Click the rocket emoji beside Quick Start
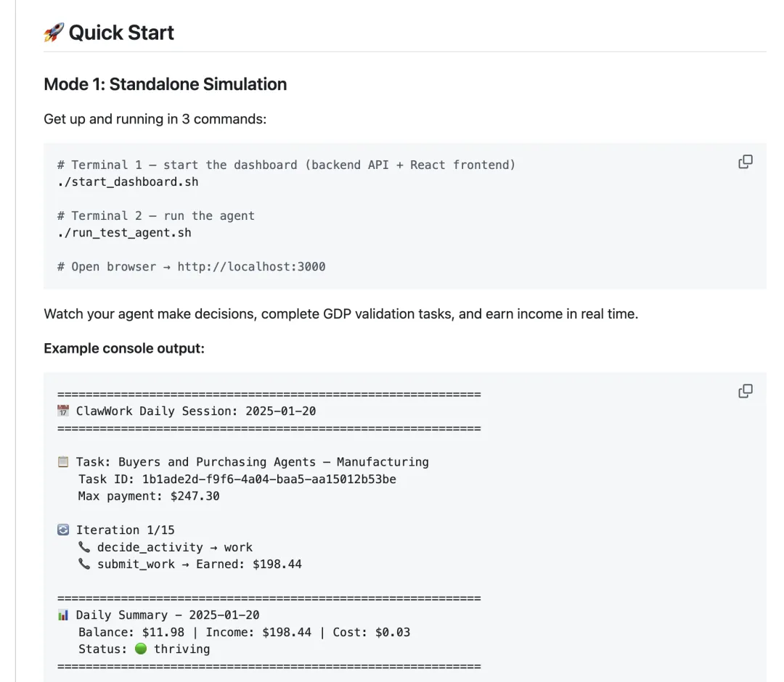Viewport: 784px width, 682px height. tap(54, 33)
